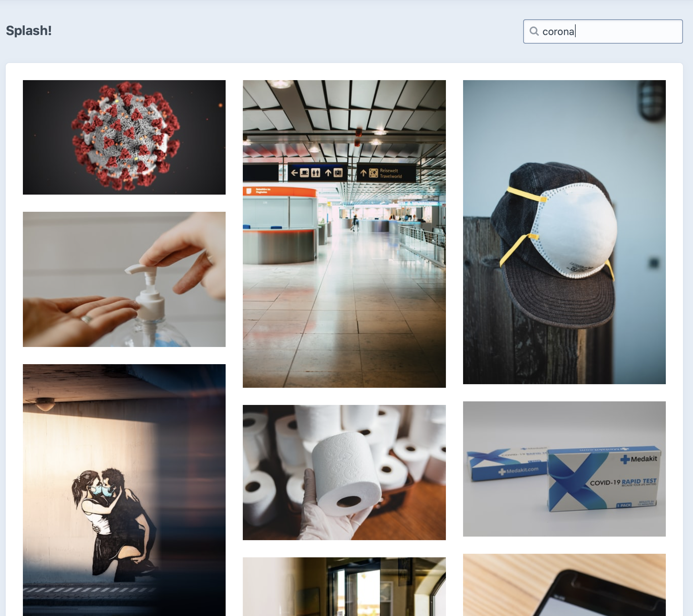The image size is (693, 616).
Task: Open the toilet paper rolls photo
Action: point(344,473)
